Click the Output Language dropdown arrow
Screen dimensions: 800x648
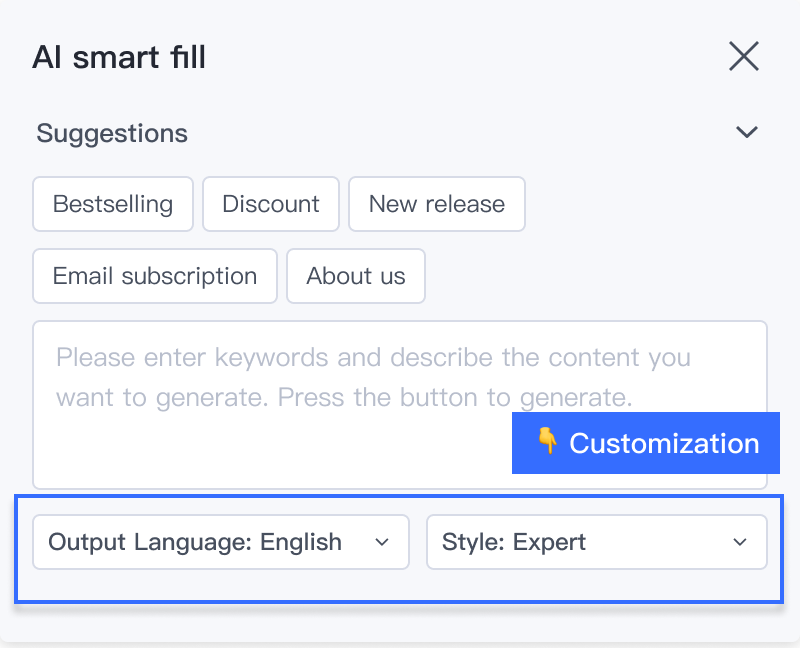pyautogui.click(x=381, y=542)
